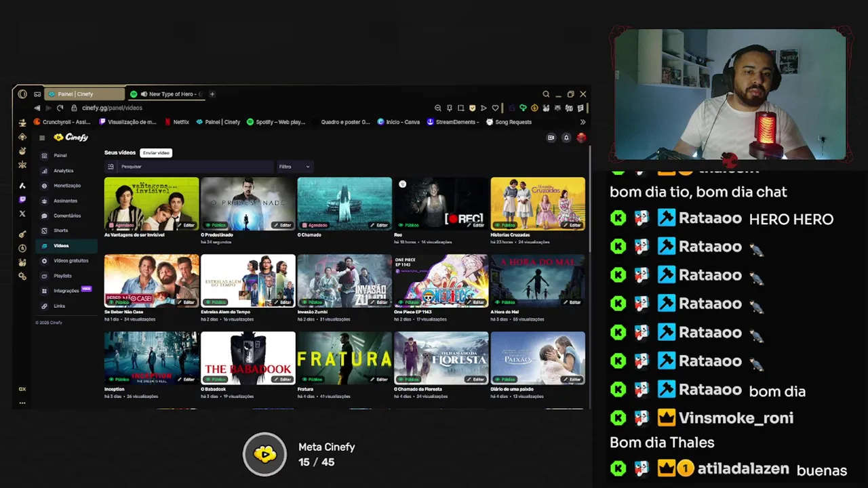Image resolution: width=868 pixels, height=488 pixels.
Task: Click the play-shaped send toolbar icon
Action: [x=484, y=108]
